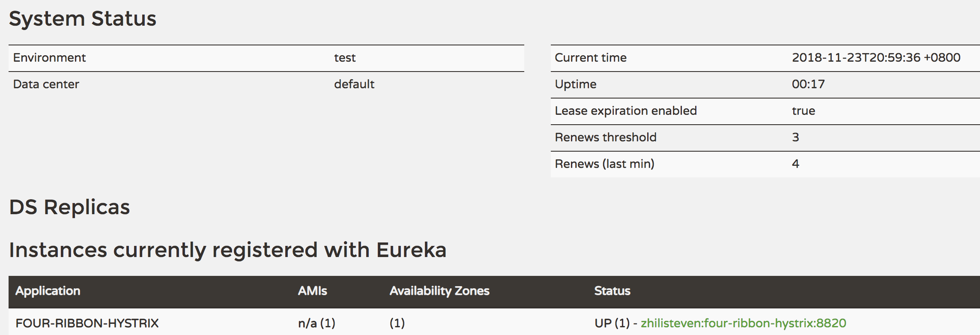Viewport: 980px width, 335px height.
Task: Click the Lease expiration enabled label
Action: (x=625, y=111)
